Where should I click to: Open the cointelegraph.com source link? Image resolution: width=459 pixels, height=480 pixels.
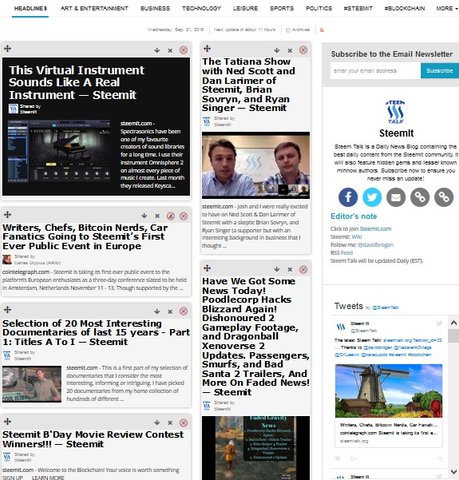26,272
